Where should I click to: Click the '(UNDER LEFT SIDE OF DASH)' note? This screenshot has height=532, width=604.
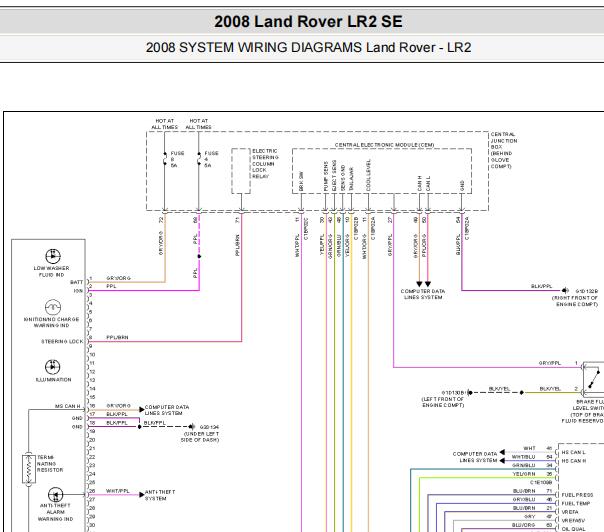(200, 437)
